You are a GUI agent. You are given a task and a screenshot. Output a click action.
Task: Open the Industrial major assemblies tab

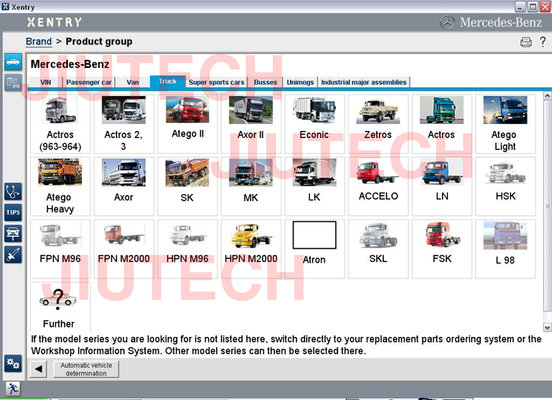tap(364, 82)
